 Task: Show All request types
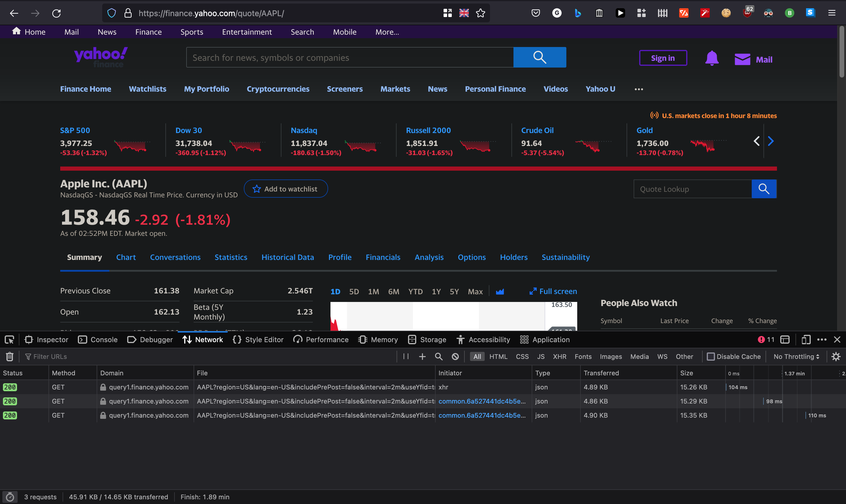pyautogui.click(x=477, y=356)
